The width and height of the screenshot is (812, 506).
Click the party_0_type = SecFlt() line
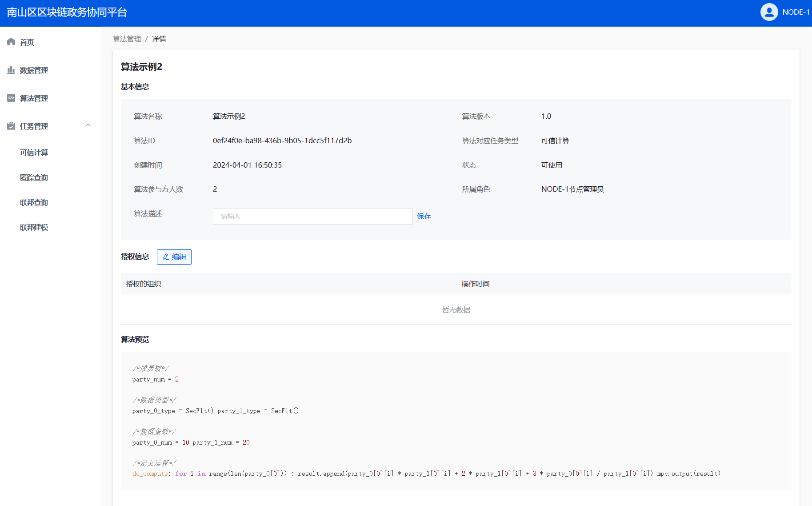click(x=216, y=411)
